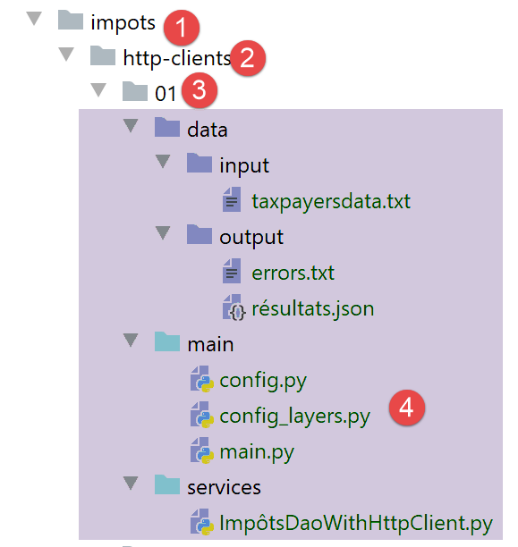Viewport: 518px width, 547px height.
Task: Click the errors.txt text file icon
Action: tap(232, 271)
